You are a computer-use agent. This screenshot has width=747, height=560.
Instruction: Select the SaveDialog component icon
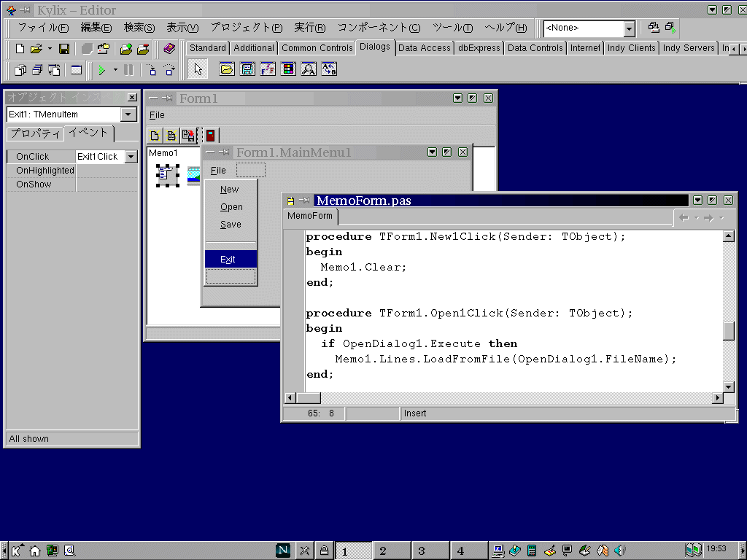coord(247,69)
